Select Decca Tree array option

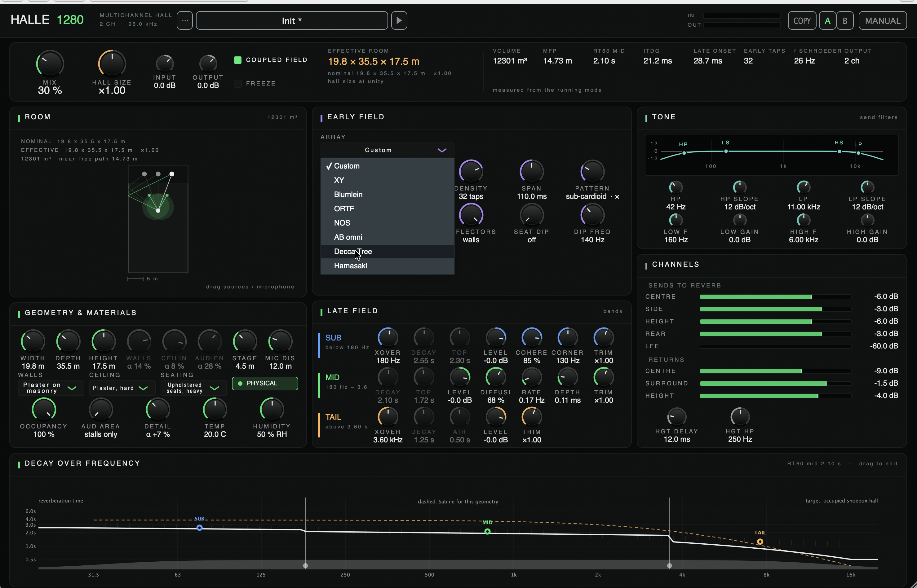(387, 252)
